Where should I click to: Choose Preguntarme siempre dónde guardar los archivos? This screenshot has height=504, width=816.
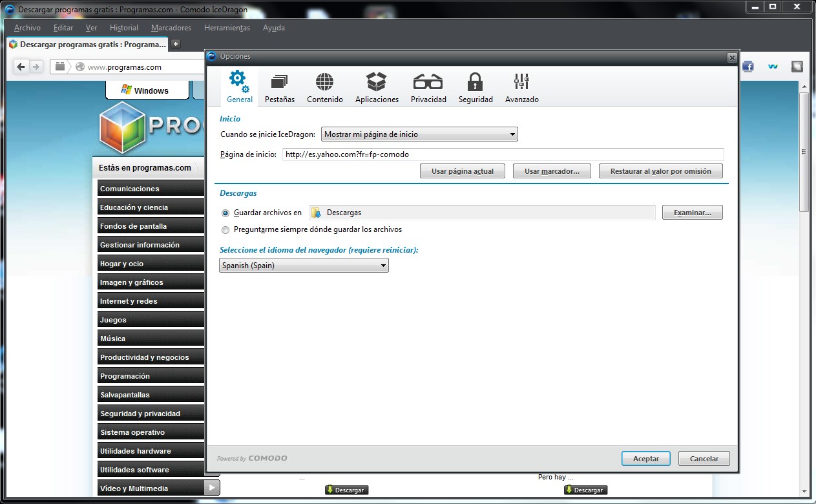point(225,229)
